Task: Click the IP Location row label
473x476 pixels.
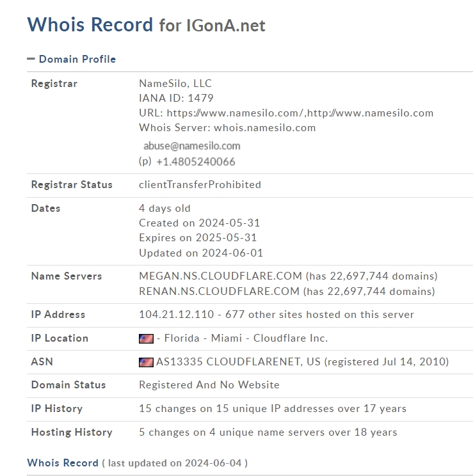Action: coord(60,338)
